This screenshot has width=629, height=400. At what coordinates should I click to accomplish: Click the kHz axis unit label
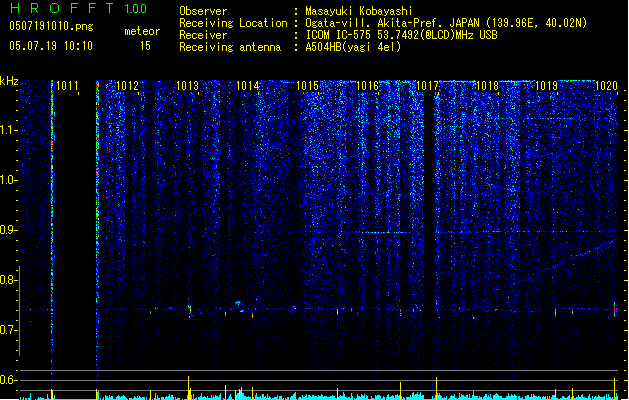tap(9, 81)
